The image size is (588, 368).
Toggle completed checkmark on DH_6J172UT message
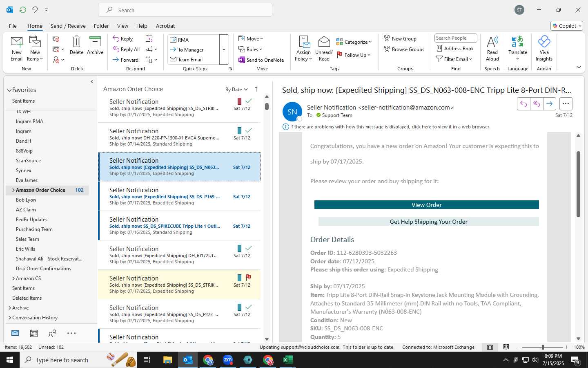click(249, 248)
